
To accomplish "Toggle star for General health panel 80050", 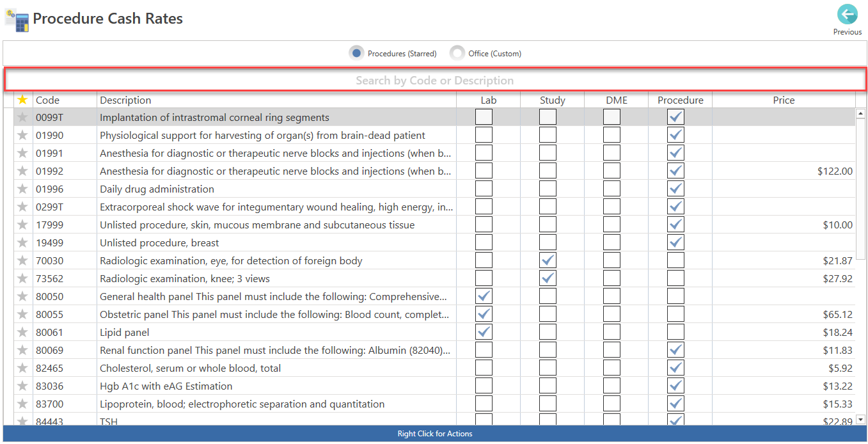I will click(x=23, y=296).
